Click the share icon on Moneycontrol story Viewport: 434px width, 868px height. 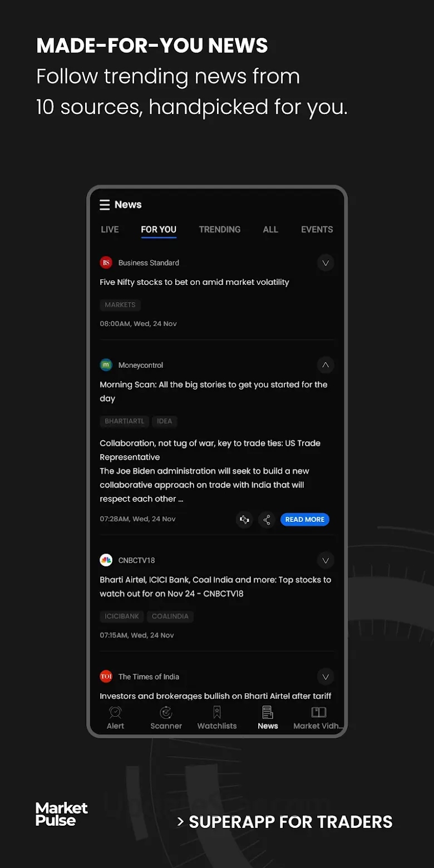tap(267, 520)
